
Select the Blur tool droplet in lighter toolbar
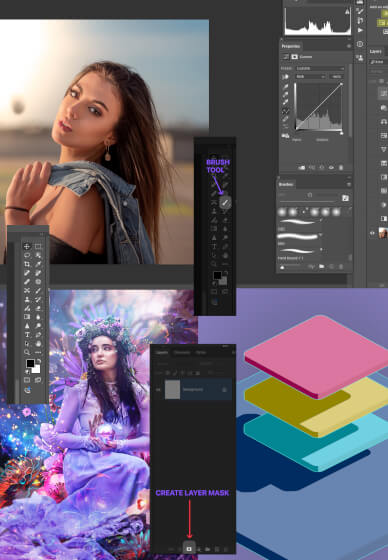point(38,317)
